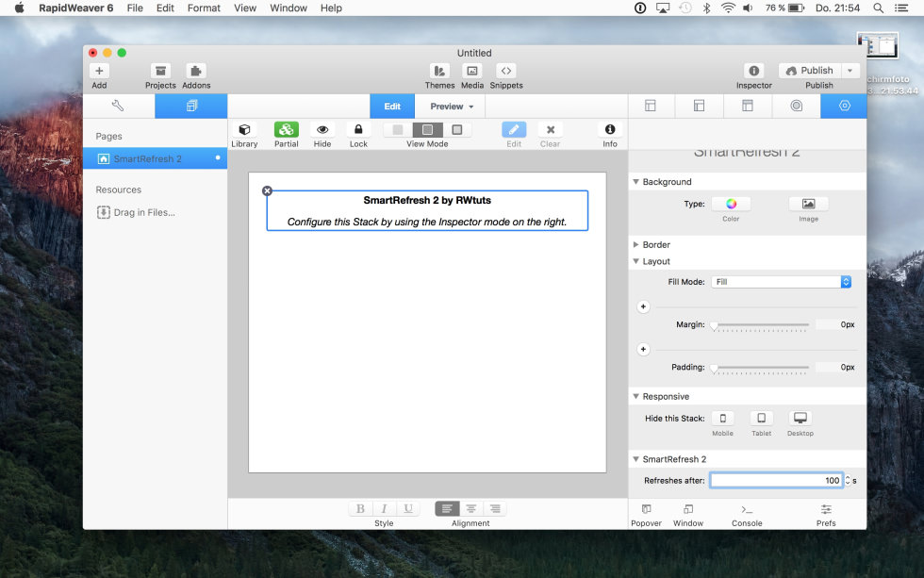Click the Lock padlock icon
Viewport: 924px width, 578px height.
[x=358, y=129]
